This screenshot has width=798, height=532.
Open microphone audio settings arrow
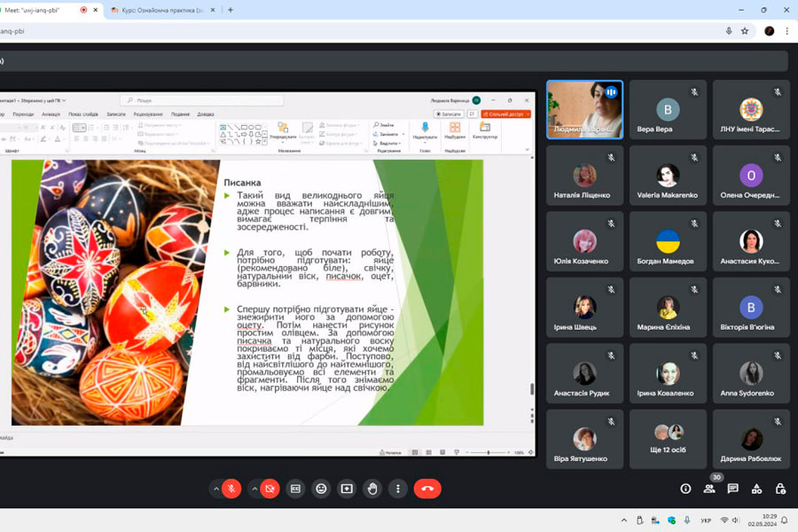[x=215, y=489]
